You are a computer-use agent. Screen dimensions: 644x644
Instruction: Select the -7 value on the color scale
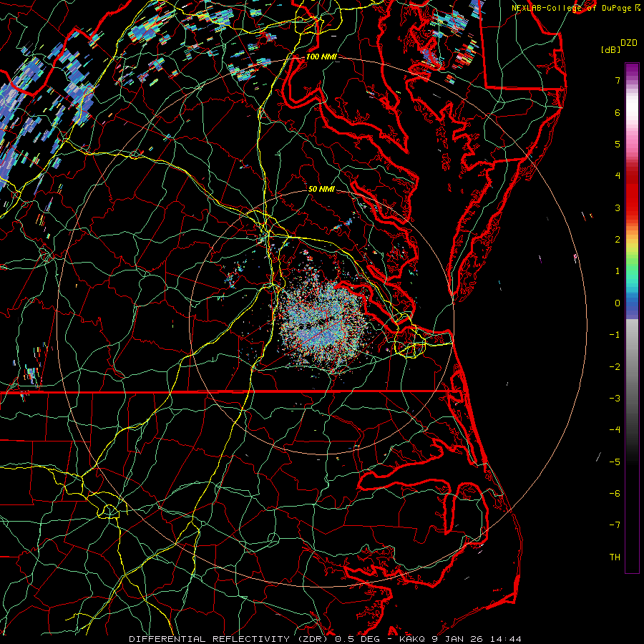click(615, 525)
